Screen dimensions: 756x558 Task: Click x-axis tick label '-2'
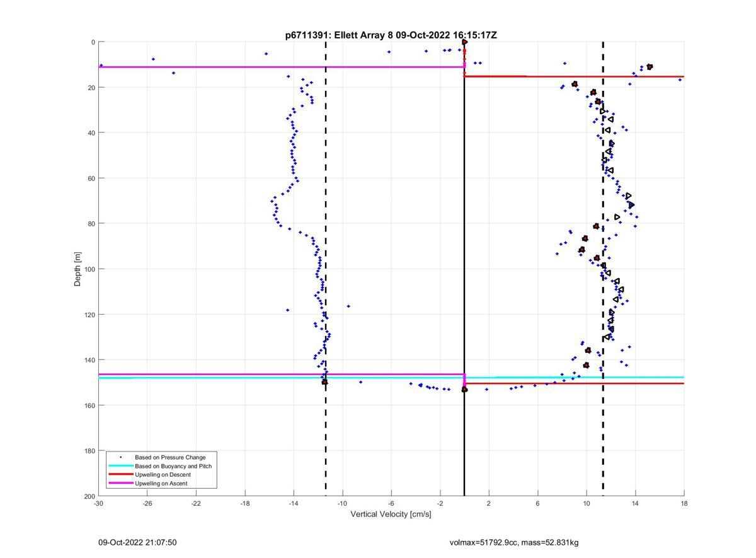[440, 503]
